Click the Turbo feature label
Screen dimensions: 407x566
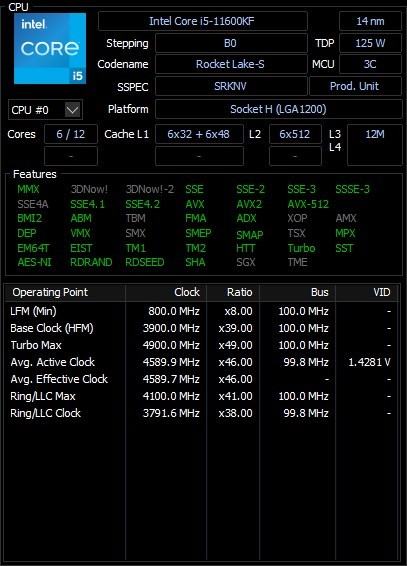click(301, 248)
